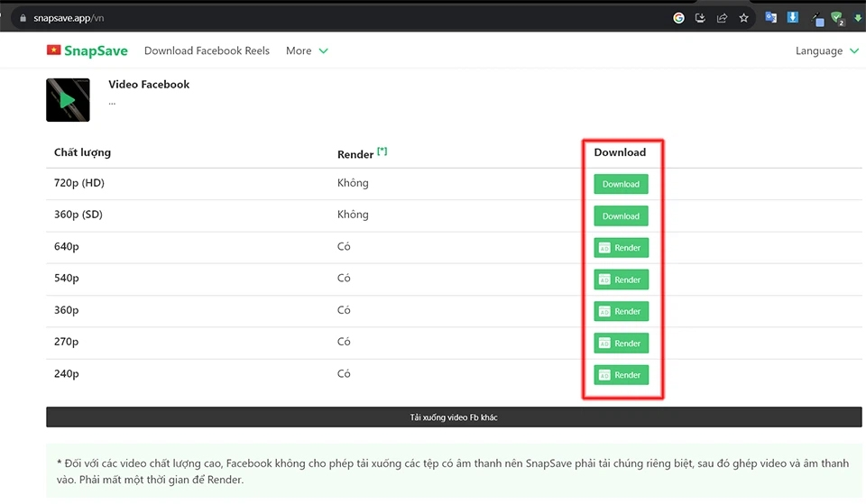The width and height of the screenshot is (866, 504).
Task: Expand the More menu in navigation
Action: [x=307, y=50]
